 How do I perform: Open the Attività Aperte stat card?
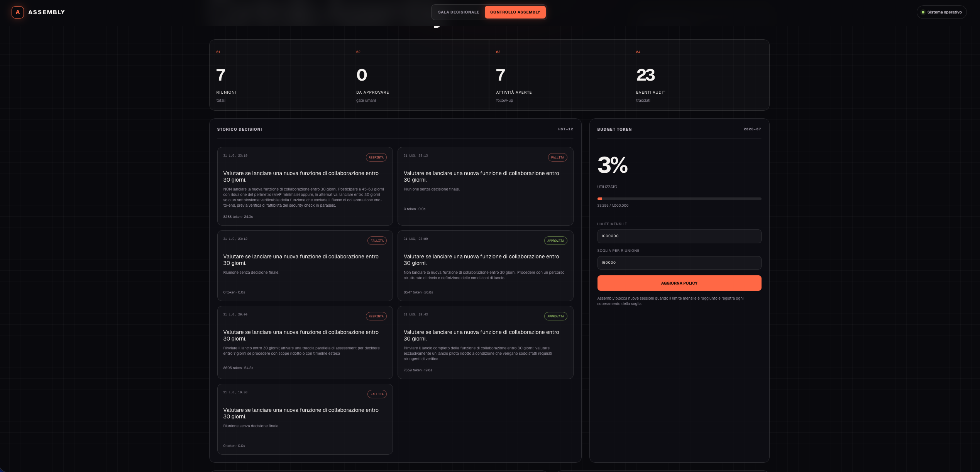coord(559,75)
